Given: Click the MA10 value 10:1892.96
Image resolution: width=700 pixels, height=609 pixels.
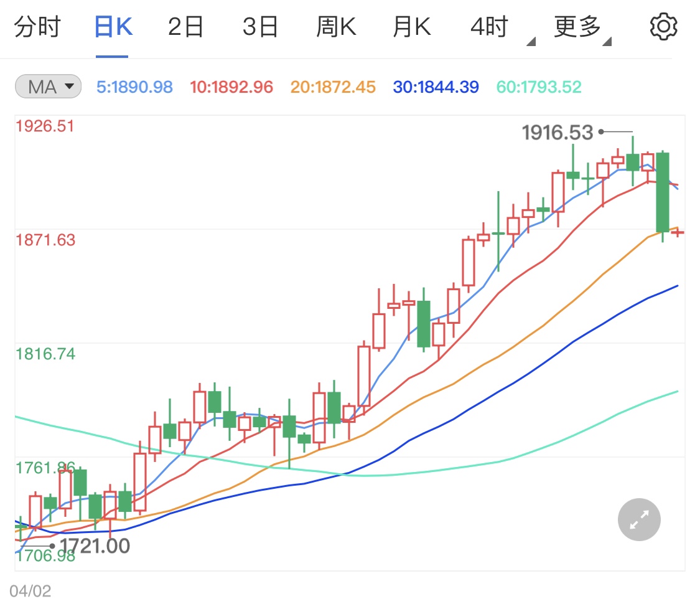Looking at the screenshot, I should click(x=231, y=87).
